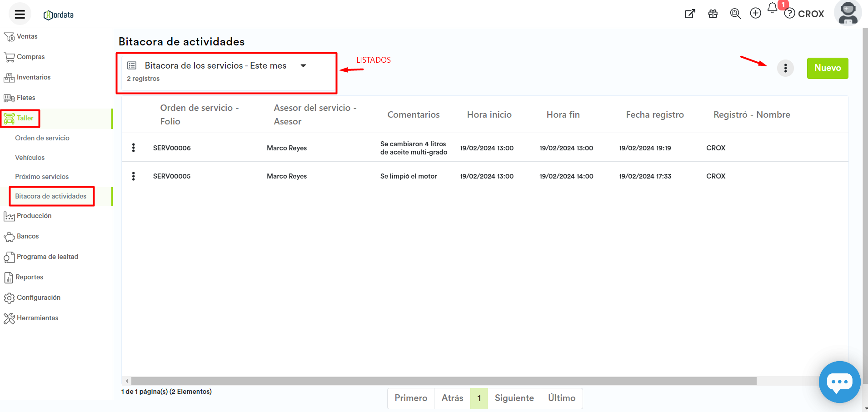The height and width of the screenshot is (412, 868).
Task: Click the notification bell icon
Action: [772, 8]
